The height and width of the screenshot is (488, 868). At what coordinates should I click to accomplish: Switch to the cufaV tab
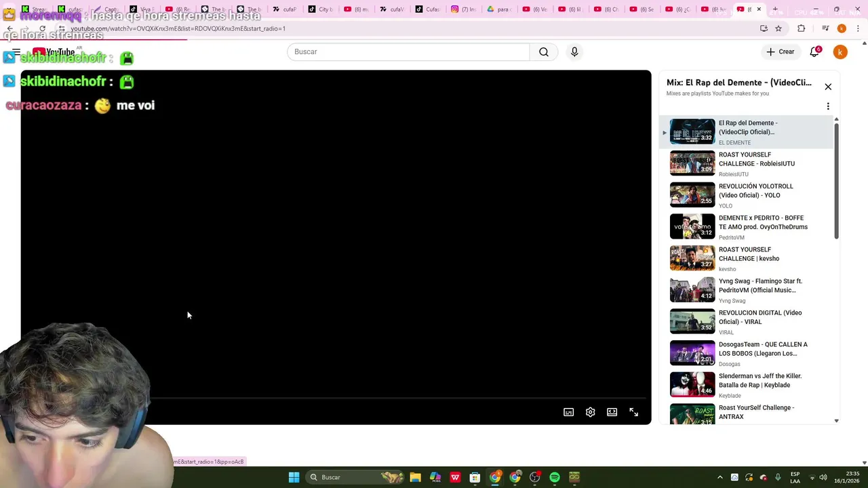(x=392, y=9)
